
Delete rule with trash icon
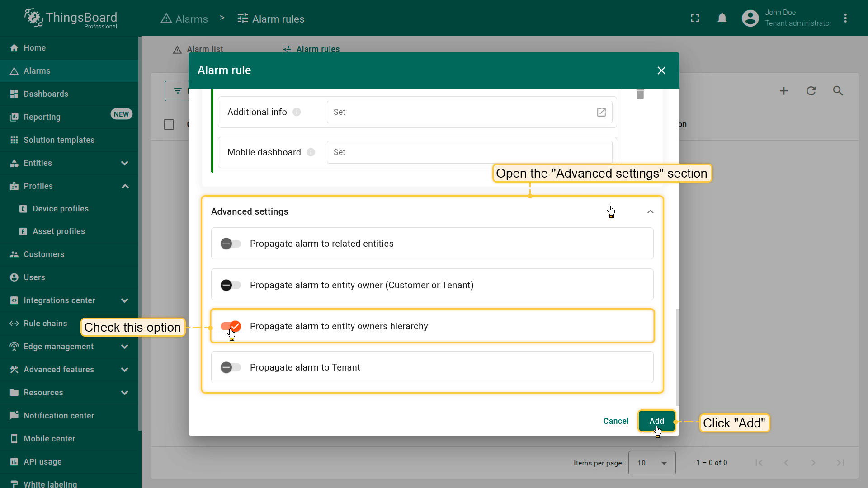640,94
